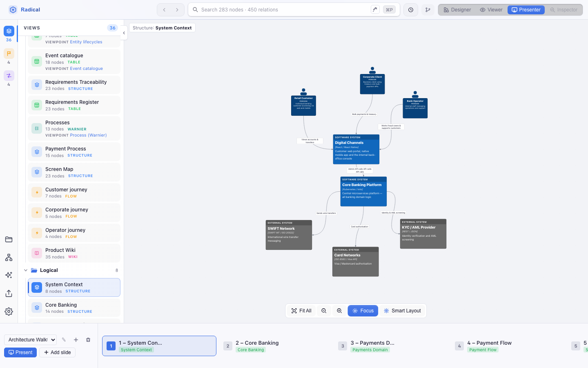Switch to Inspector mode

[563, 10]
